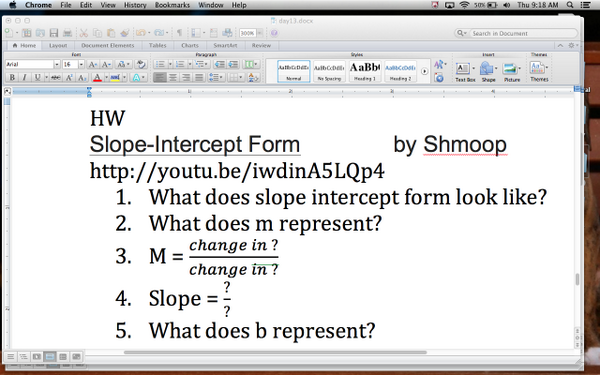This screenshot has width=600, height=375.
Task: Select the Format Painter brush icon
Action: [124, 33]
